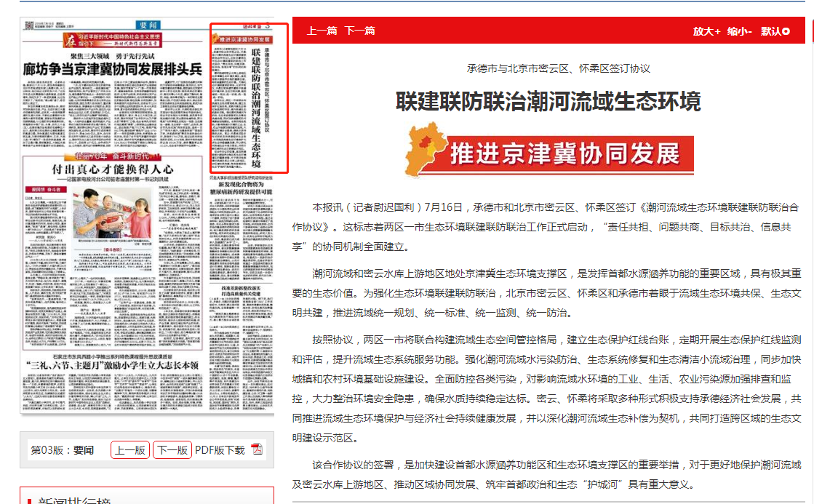Shrink text with 缩小- button
This screenshot has width=814, height=504.
[740, 31]
